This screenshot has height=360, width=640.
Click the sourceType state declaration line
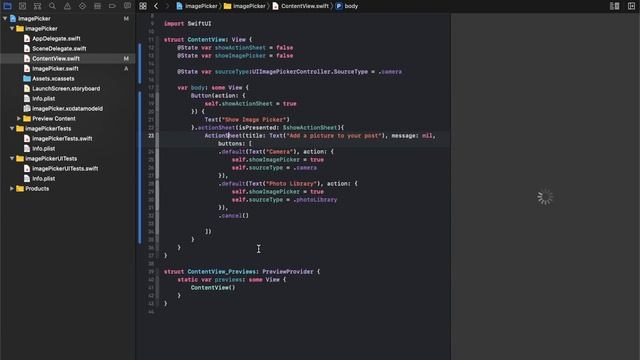point(289,72)
